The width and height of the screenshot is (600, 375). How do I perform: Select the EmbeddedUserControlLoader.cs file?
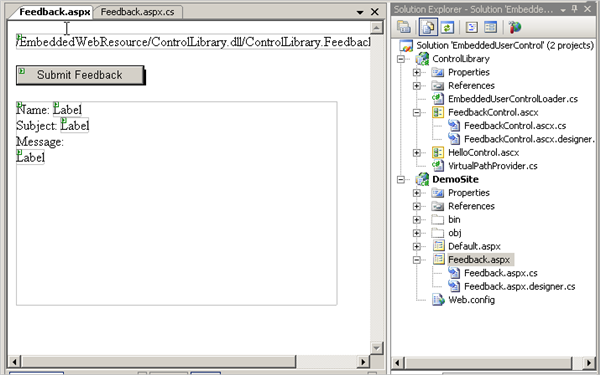513,99
